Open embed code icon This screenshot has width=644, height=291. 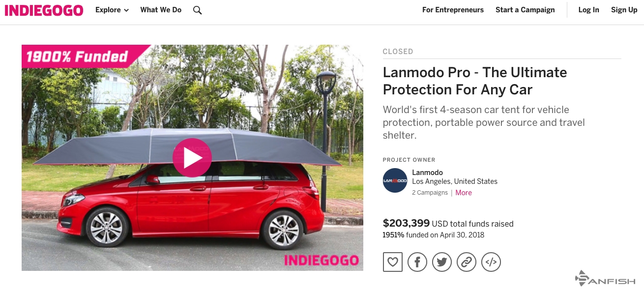tap(491, 262)
